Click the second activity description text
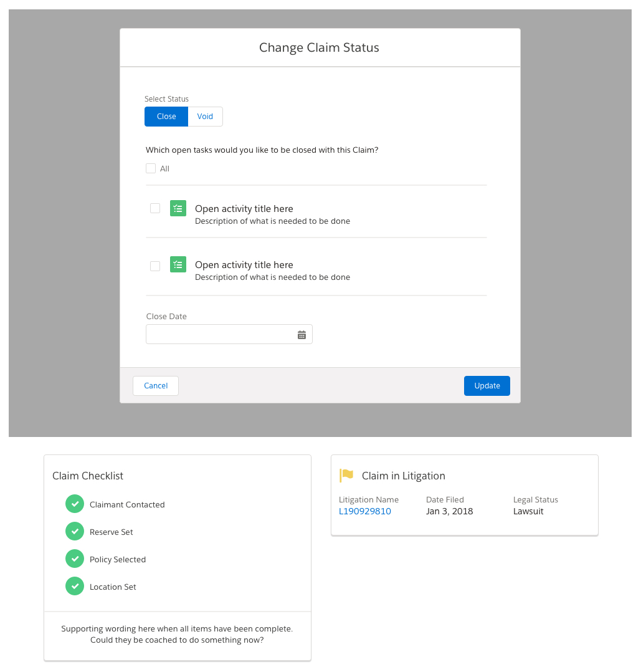This screenshot has width=641, height=672. (x=273, y=277)
